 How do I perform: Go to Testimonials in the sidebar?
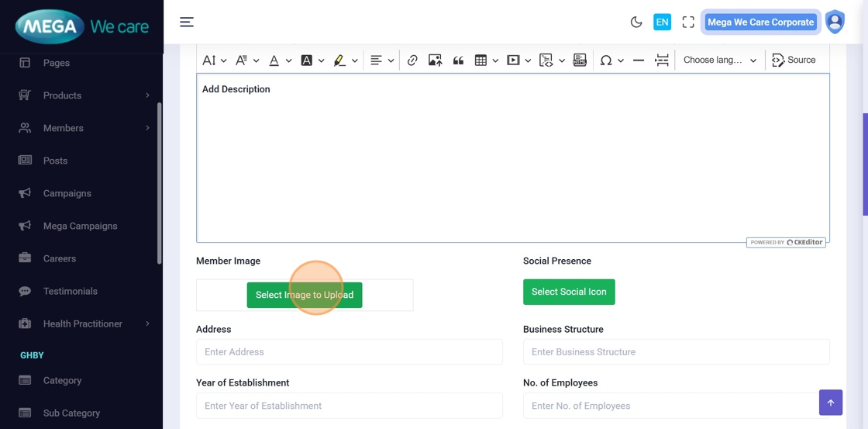(x=70, y=291)
